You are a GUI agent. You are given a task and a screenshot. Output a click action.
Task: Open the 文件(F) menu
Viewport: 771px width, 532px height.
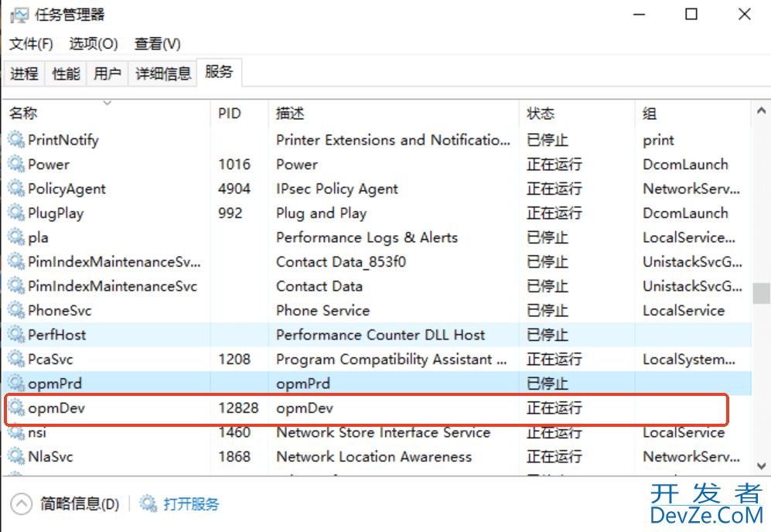(31, 44)
